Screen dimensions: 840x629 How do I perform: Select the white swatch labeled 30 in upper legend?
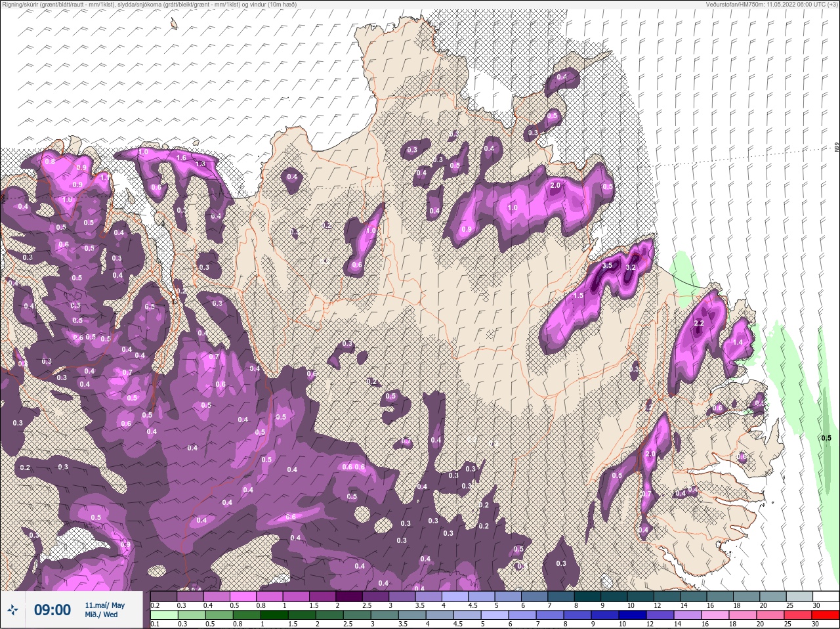[x=826, y=596]
